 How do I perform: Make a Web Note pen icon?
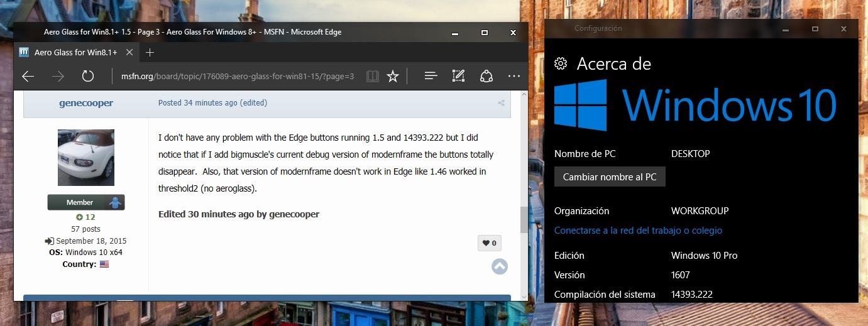pos(459,77)
